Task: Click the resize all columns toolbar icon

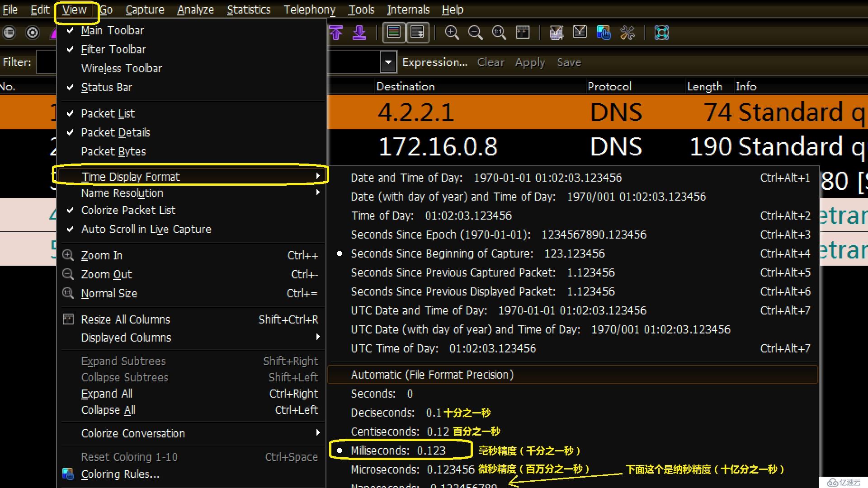Action: pos(523,33)
